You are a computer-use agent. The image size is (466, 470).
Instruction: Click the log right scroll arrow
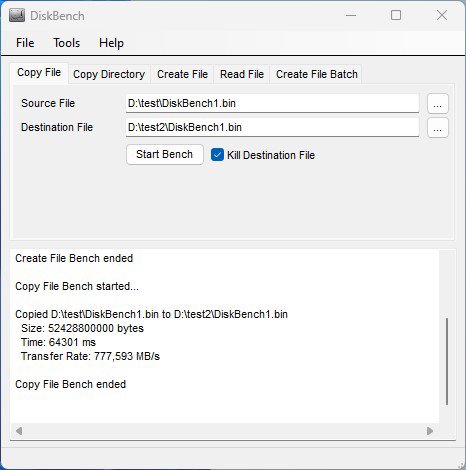click(430, 431)
